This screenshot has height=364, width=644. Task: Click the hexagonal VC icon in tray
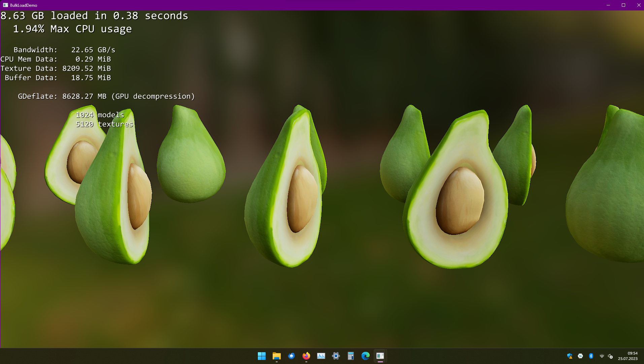[580, 356]
